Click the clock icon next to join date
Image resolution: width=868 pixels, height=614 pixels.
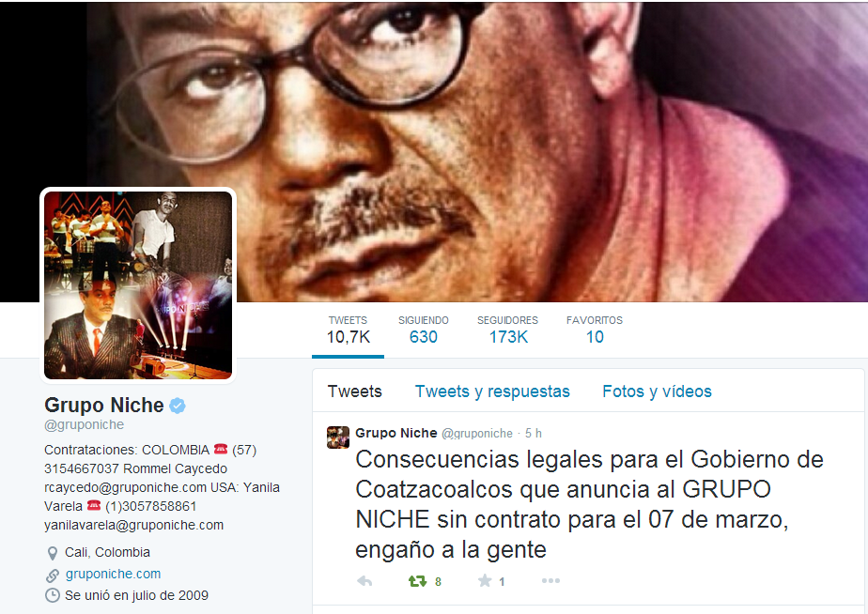tap(52, 596)
